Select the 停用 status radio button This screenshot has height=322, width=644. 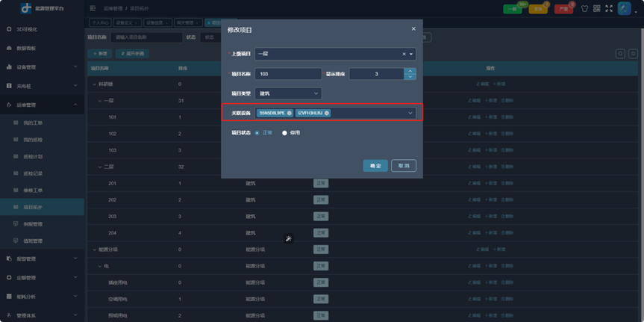pyautogui.click(x=284, y=133)
